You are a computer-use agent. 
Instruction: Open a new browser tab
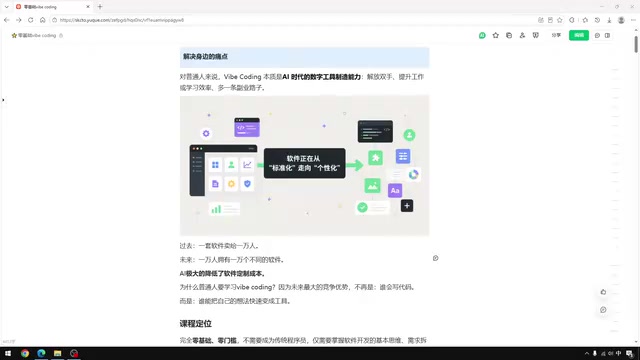tap(100, 7)
